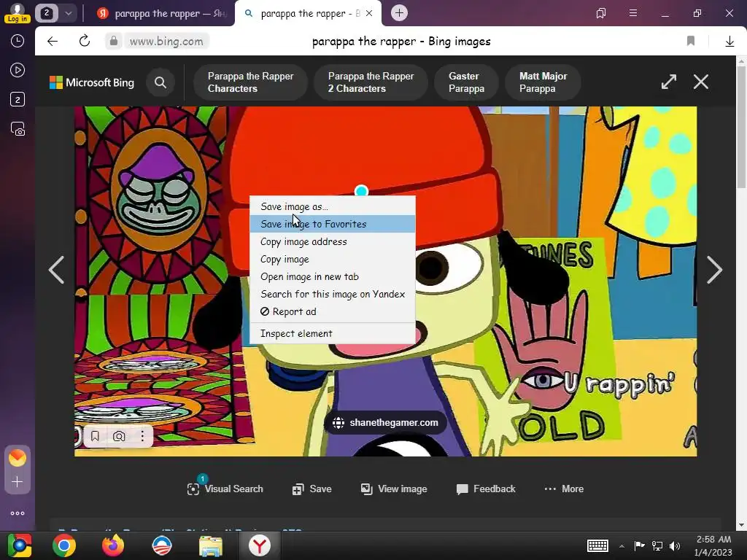747x560 pixels.
Task: Select the Gaster Parappa suggestion chip
Action: (466, 82)
